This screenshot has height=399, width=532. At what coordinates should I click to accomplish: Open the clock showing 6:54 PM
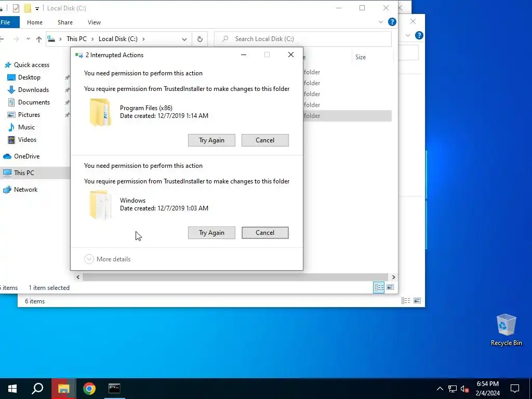(x=487, y=389)
